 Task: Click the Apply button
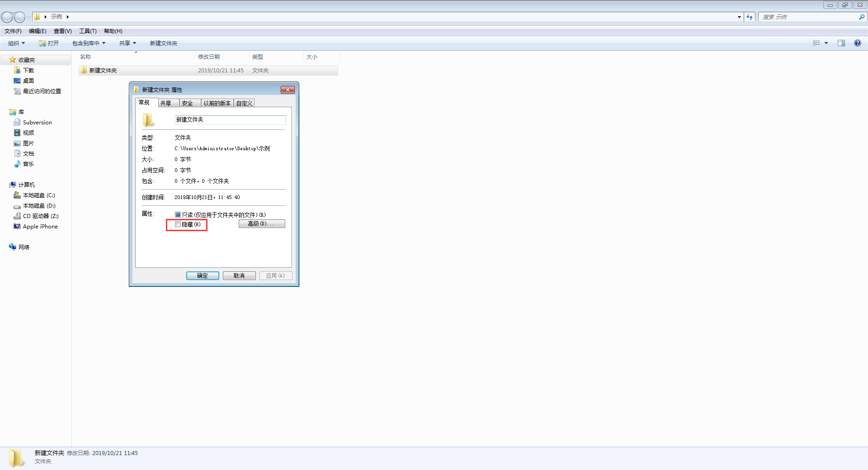pos(276,275)
